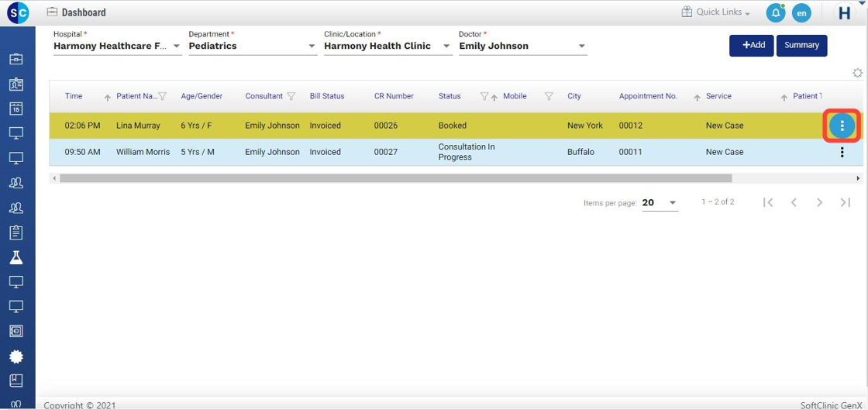This screenshot has height=410, width=868.
Task: Click the Dashboard title text
Action: 84,12
